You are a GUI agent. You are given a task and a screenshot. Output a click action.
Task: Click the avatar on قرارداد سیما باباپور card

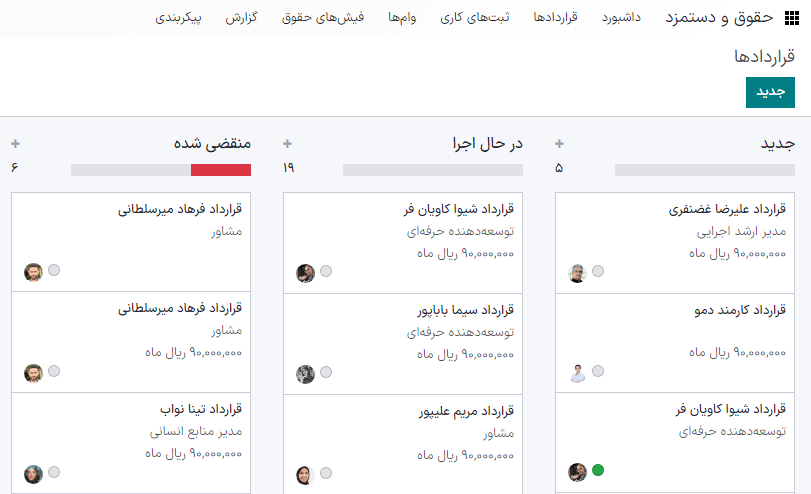tap(306, 372)
